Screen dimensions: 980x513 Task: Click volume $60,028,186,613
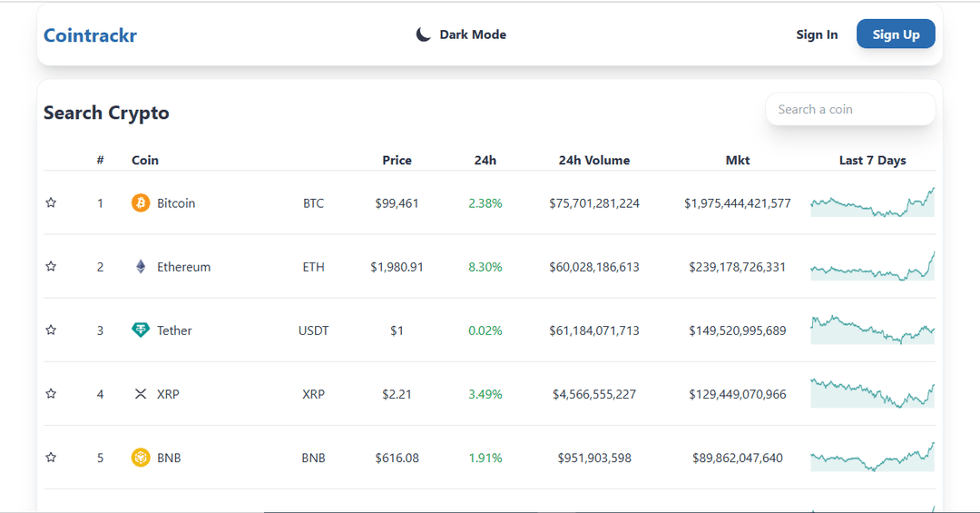coord(594,267)
